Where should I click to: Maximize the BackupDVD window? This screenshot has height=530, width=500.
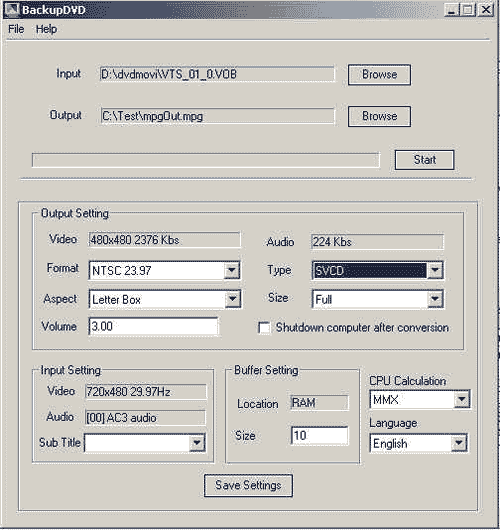pyautogui.click(x=468, y=9)
